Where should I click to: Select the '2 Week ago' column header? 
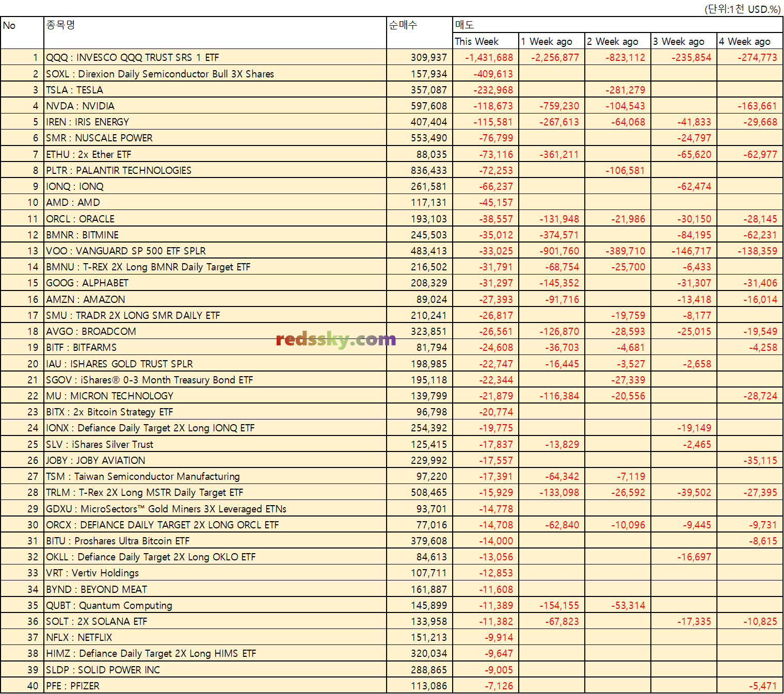[618, 41]
